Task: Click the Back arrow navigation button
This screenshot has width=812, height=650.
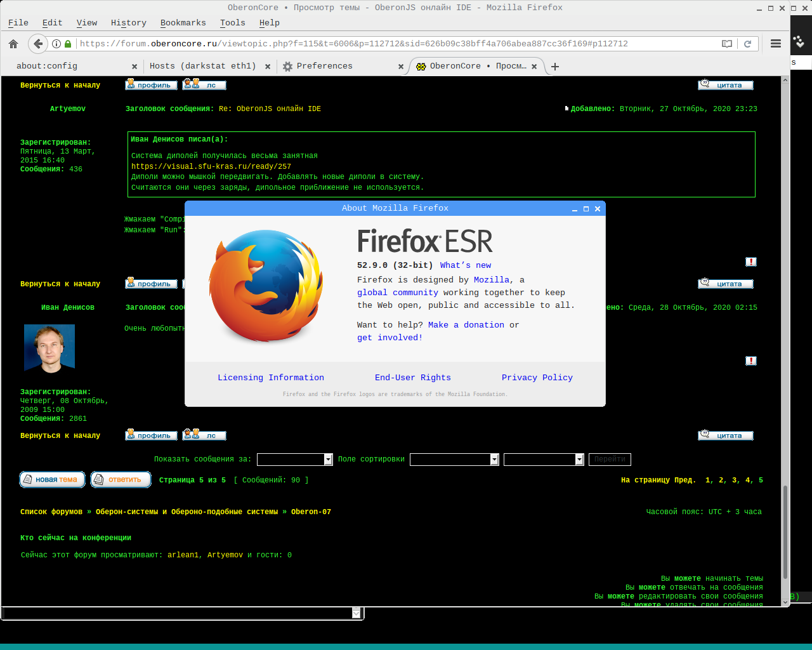Action: click(38, 44)
